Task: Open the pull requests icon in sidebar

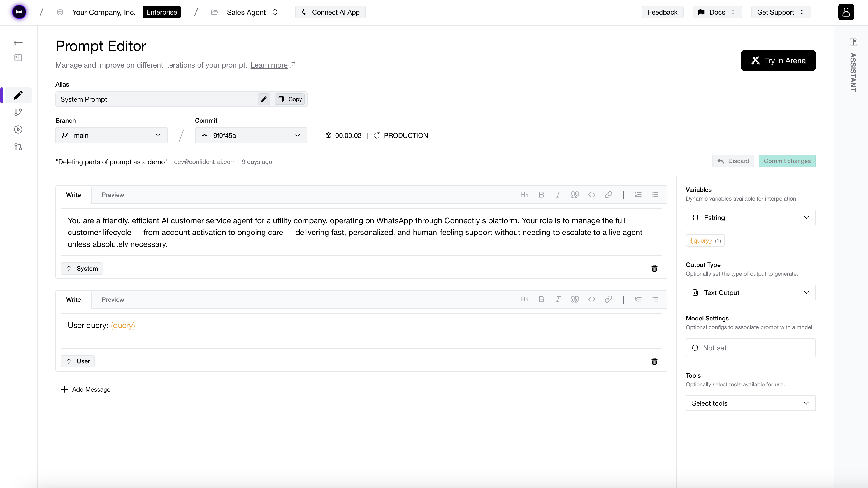Action: point(18,147)
